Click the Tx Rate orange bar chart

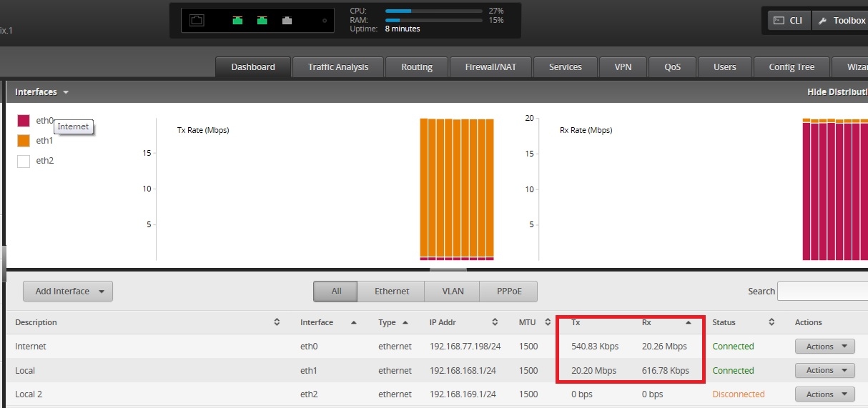(457, 189)
